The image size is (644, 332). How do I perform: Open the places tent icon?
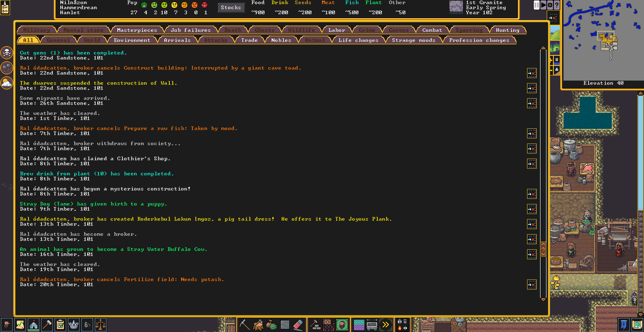coord(33,325)
